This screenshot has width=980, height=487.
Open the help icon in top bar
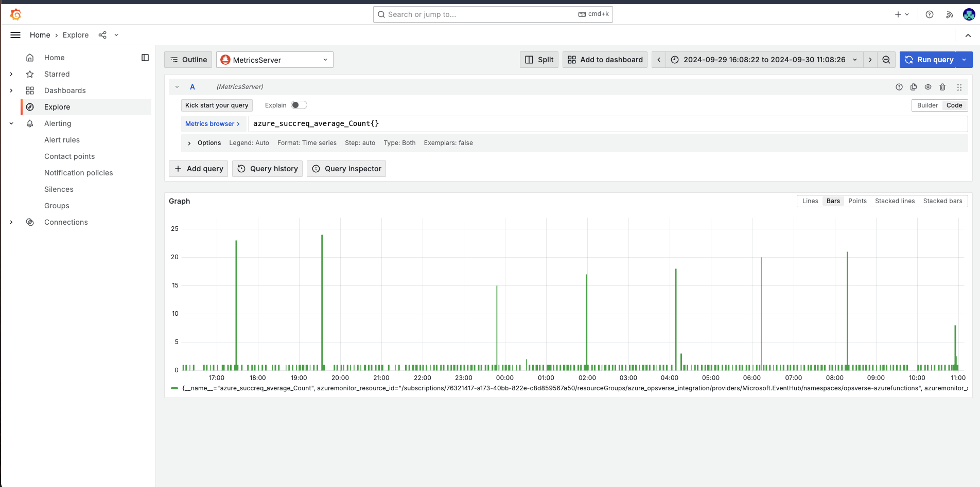point(930,14)
